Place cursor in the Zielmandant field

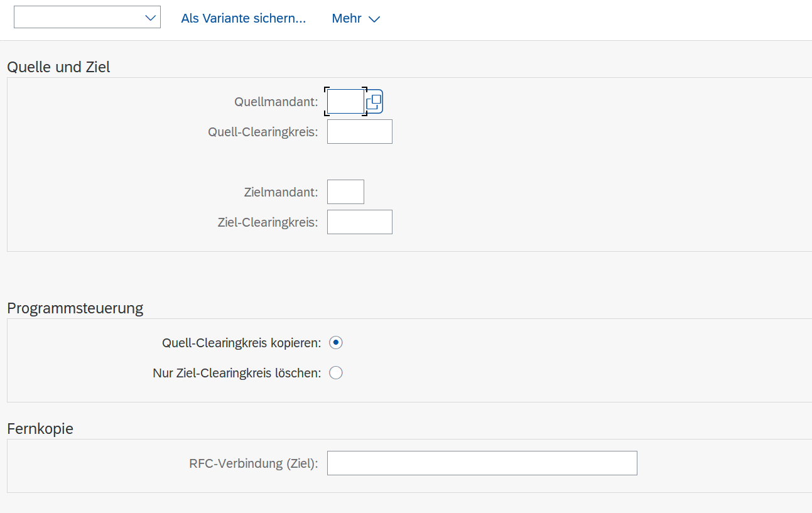click(x=345, y=192)
